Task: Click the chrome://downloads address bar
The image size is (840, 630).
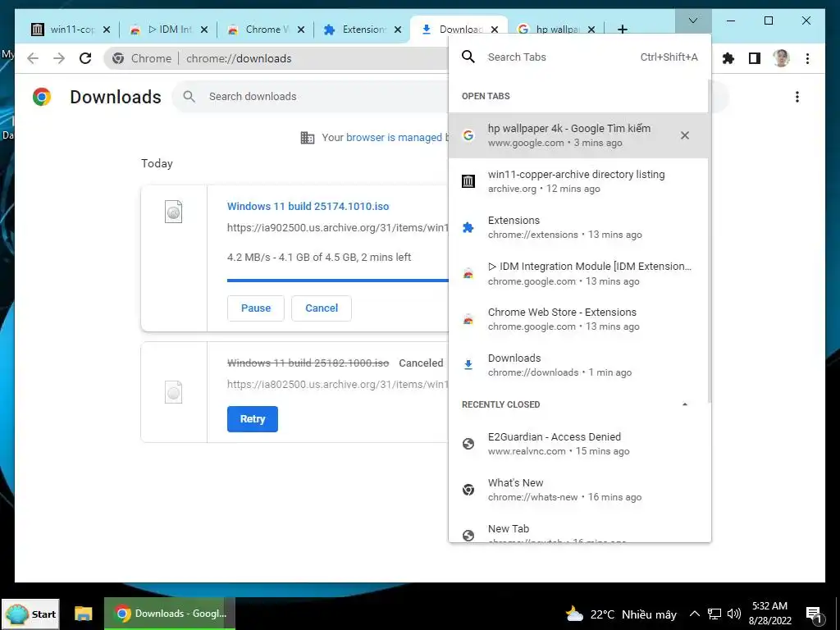Action: pyautogui.click(x=276, y=58)
